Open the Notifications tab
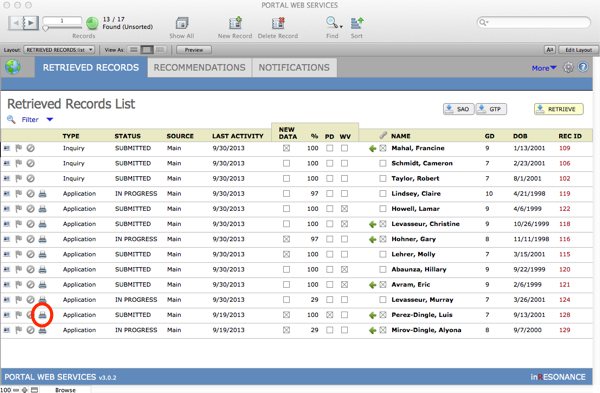This screenshot has height=393, width=600. [x=294, y=67]
